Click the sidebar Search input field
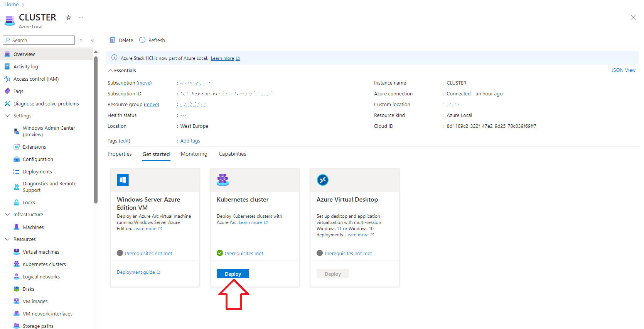Image resolution: width=644 pixels, height=329 pixels. pos(39,40)
